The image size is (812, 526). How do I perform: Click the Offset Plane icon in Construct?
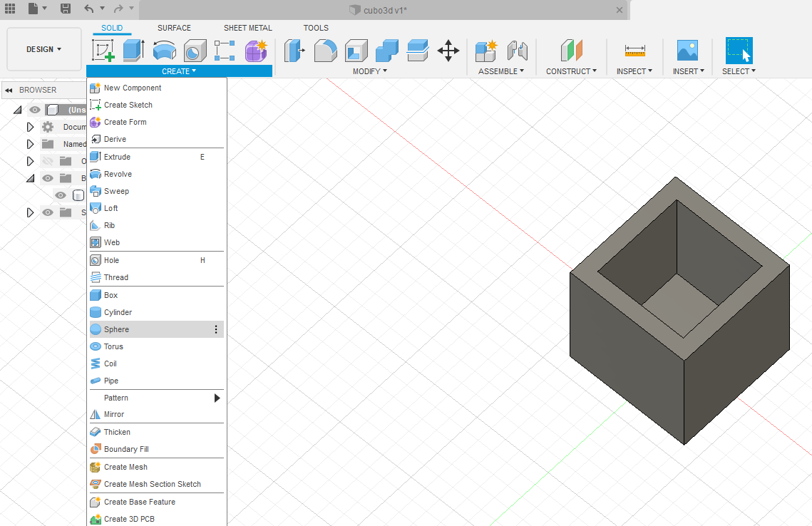coord(571,51)
